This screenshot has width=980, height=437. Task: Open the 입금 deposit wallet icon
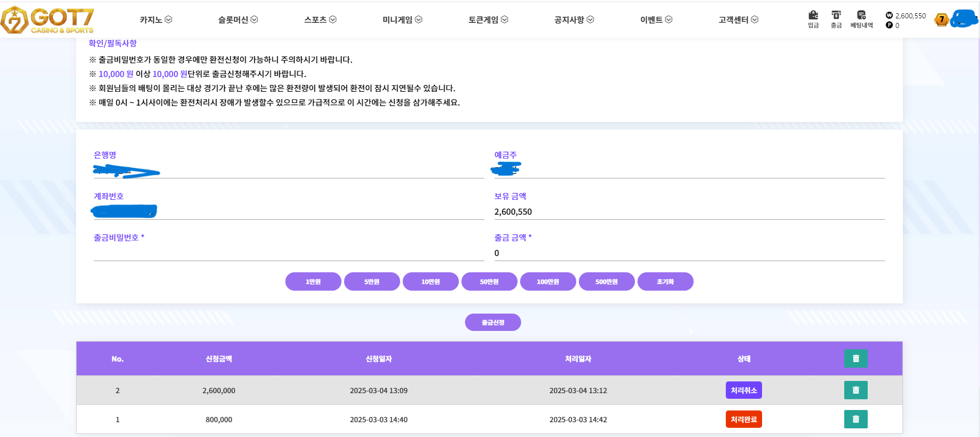click(x=813, y=19)
